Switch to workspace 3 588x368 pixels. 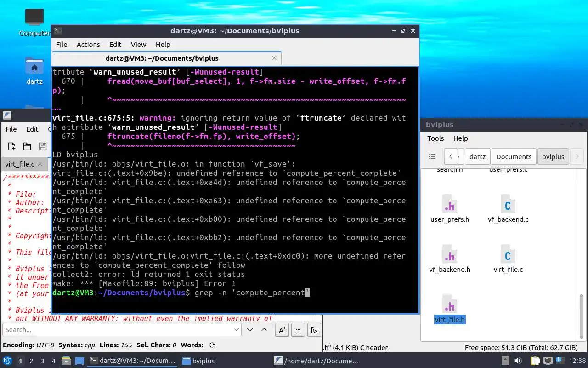tap(43, 361)
